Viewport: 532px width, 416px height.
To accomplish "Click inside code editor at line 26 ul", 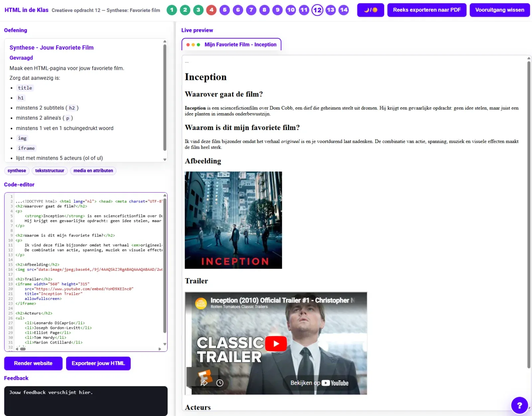I will pyautogui.click(x=20, y=318).
